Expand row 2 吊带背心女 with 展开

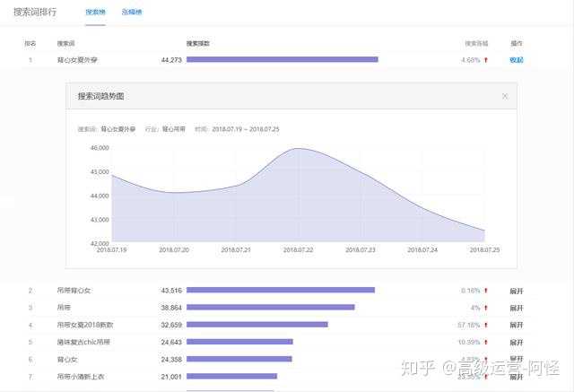click(x=516, y=291)
